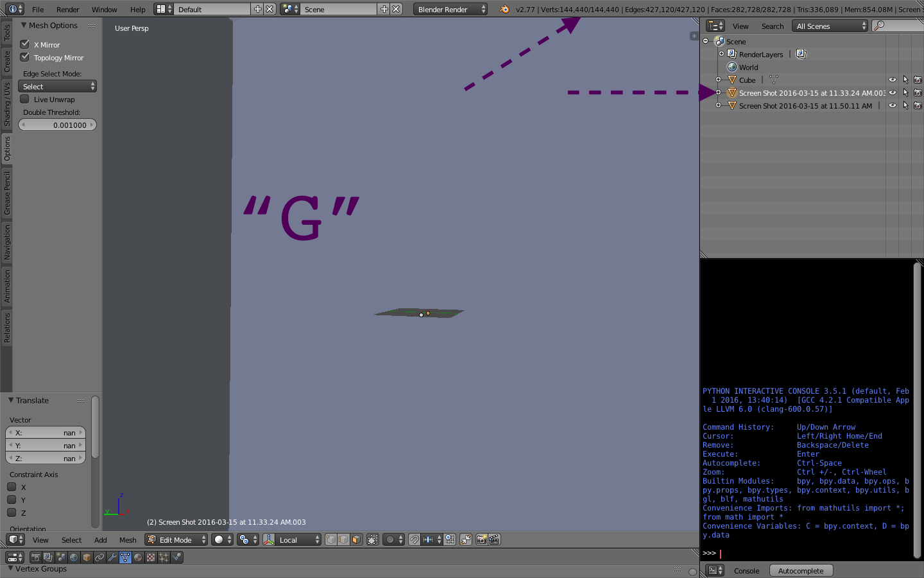Open the All Scenes outliner filter dropdown
Image resolution: width=924 pixels, height=578 pixels.
(x=830, y=26)
